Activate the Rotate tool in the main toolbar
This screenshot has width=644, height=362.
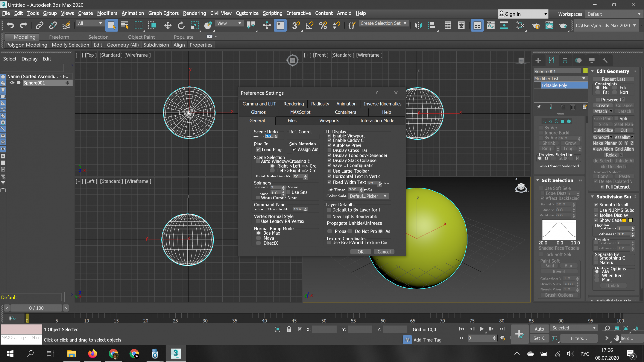tap(181, 25)
